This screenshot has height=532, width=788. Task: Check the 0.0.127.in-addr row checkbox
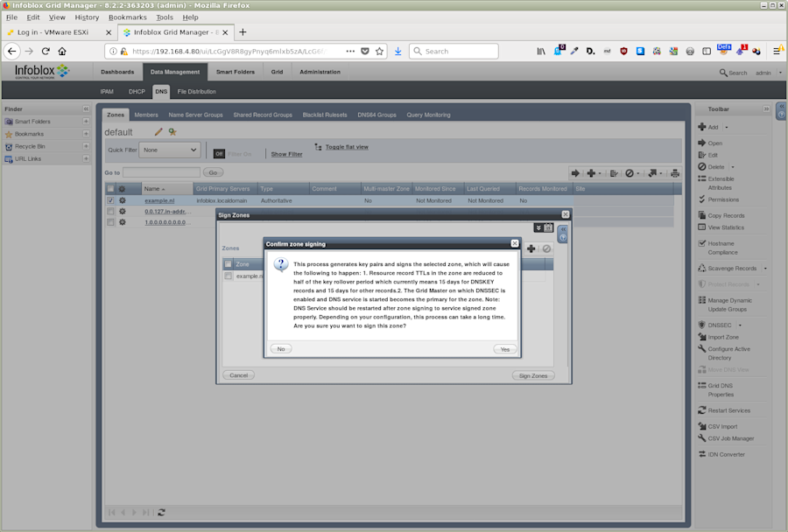(110, 211)
